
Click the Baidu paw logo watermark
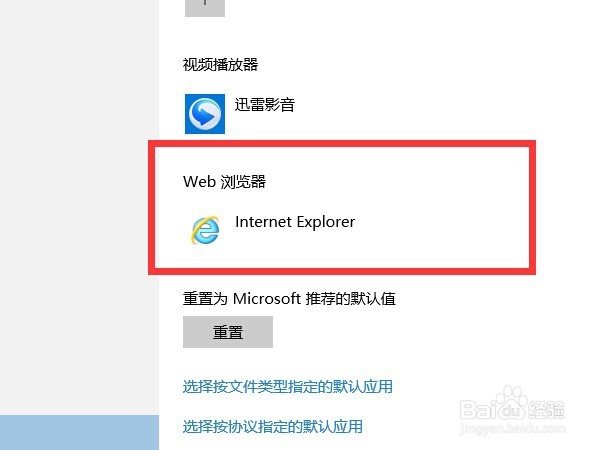[x=511, y=404]
